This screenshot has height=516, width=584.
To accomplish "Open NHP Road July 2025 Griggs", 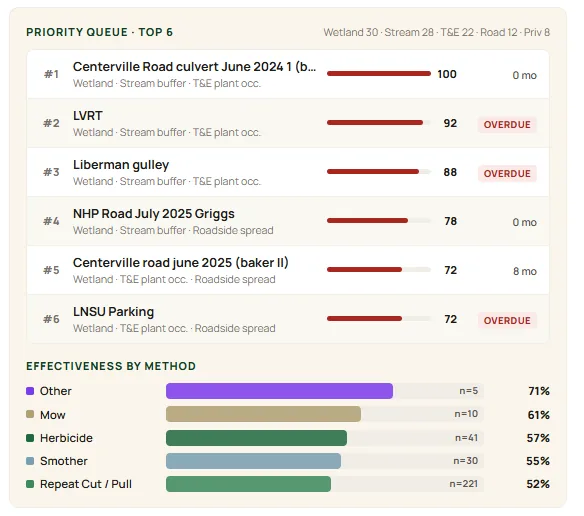I will [288, 221].
